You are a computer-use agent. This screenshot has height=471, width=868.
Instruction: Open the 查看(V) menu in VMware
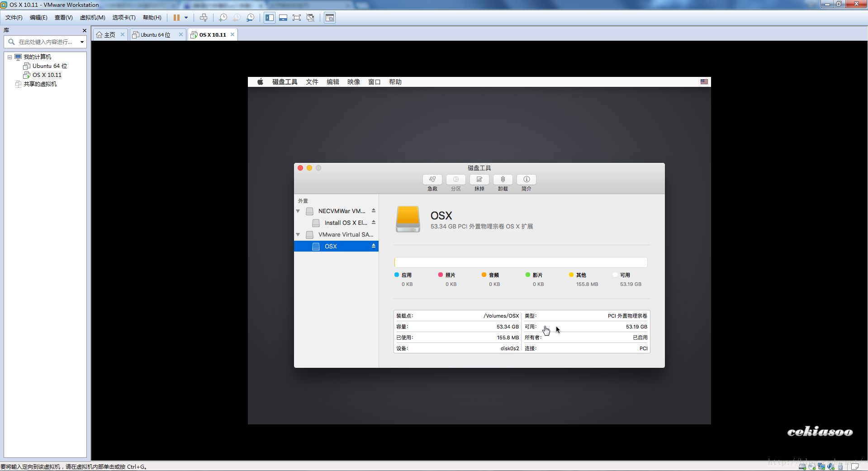(64, 18)
